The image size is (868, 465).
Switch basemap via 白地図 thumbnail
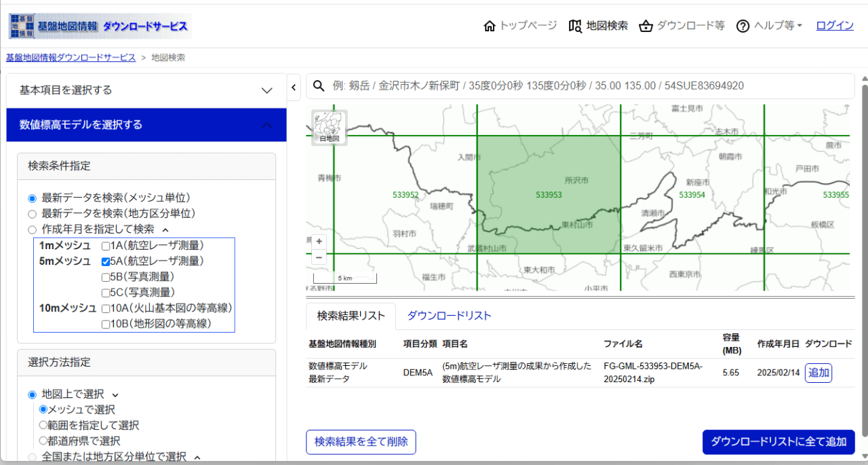(329, 126)
